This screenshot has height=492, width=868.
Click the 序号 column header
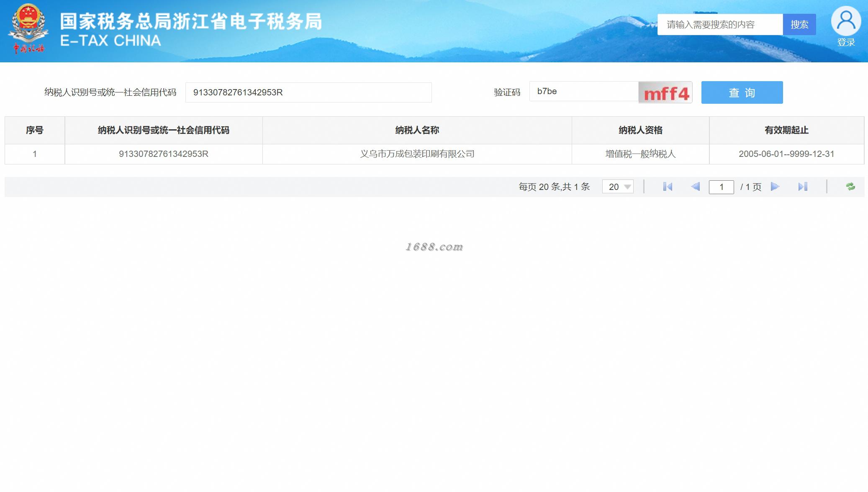[x=35, y=130]
